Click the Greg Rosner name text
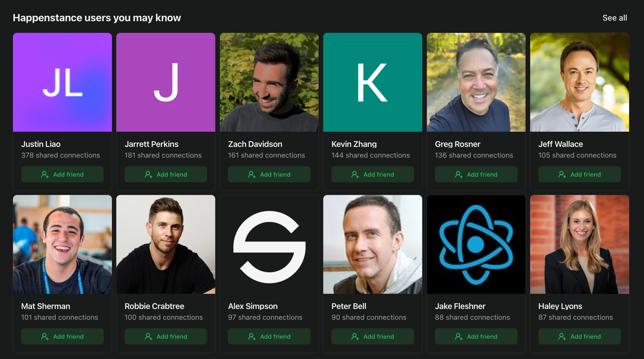 458,144
